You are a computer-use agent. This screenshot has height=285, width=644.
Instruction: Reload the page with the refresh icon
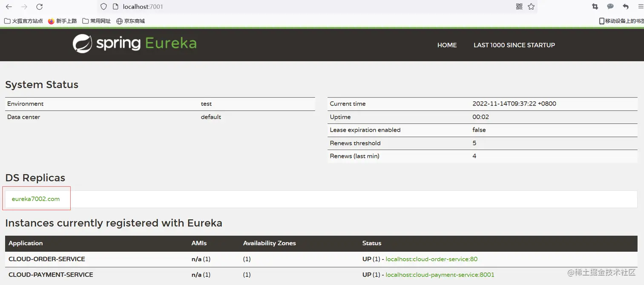click(40, 7)
